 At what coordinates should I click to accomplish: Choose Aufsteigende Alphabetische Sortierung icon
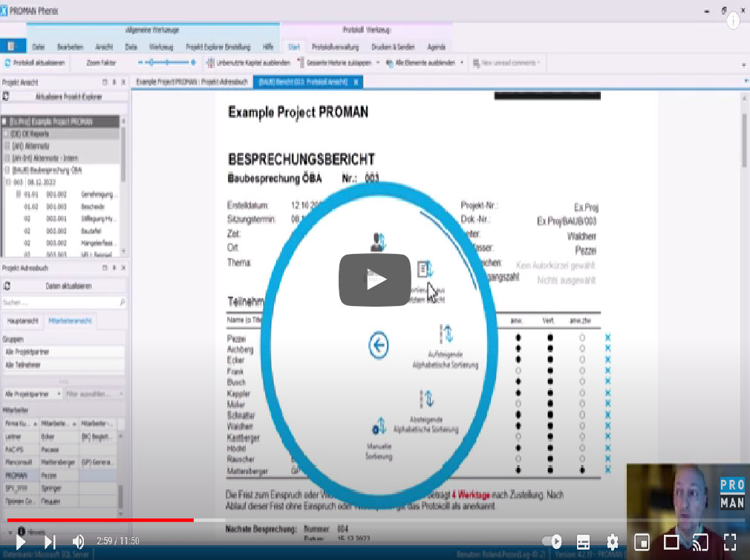click(446, 333)
